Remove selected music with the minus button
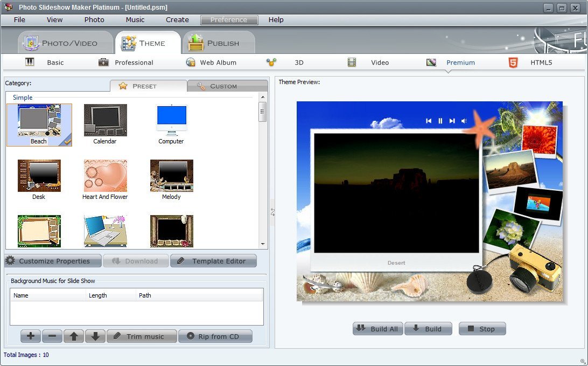 (x=52, y=336)
